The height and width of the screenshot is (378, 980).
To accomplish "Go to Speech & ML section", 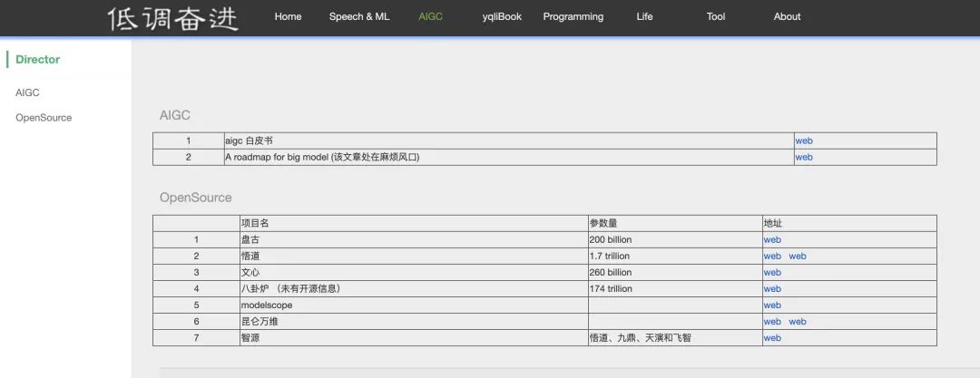I will [x=359, y=17].
